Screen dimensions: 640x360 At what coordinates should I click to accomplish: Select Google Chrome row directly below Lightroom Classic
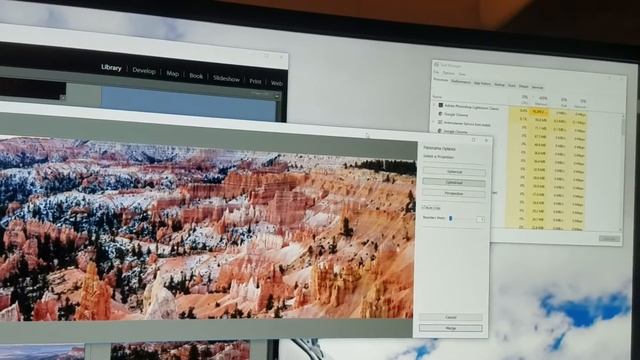pos(510,117)
